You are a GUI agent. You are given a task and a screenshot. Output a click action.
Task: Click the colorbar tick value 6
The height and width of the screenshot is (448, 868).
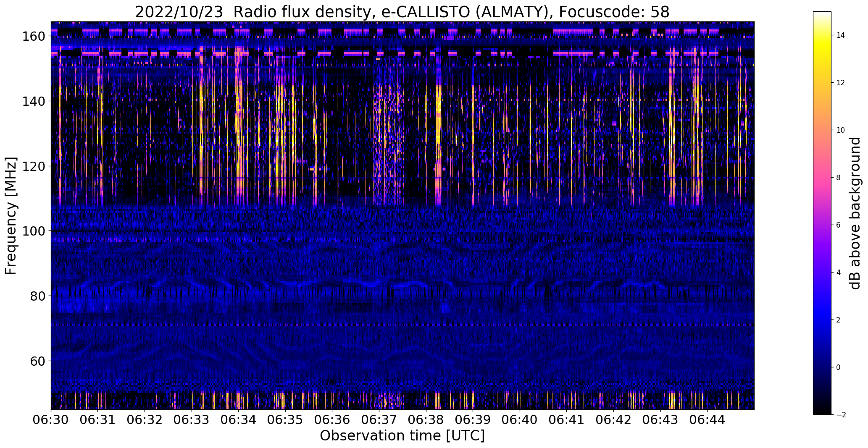tap(838, 225)
